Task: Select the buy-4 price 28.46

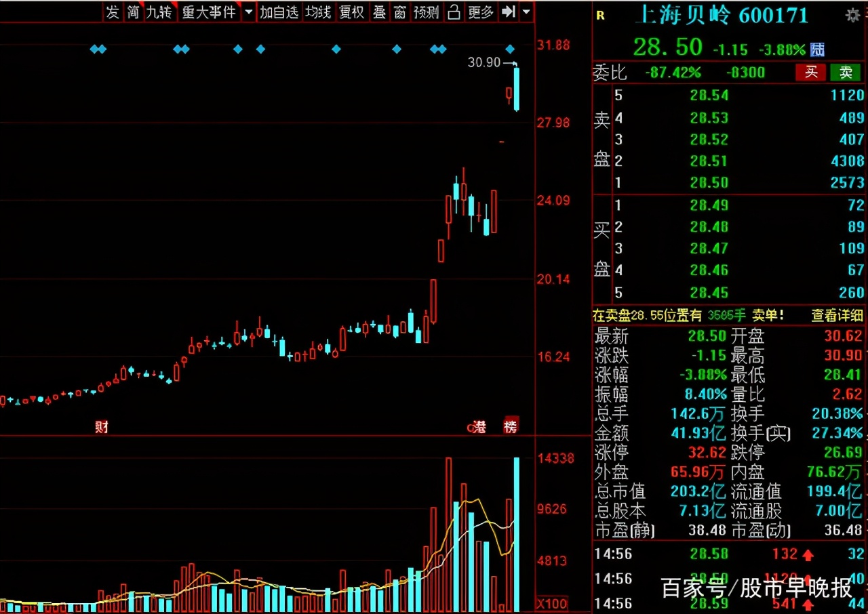Action: (x=709, y=270)
